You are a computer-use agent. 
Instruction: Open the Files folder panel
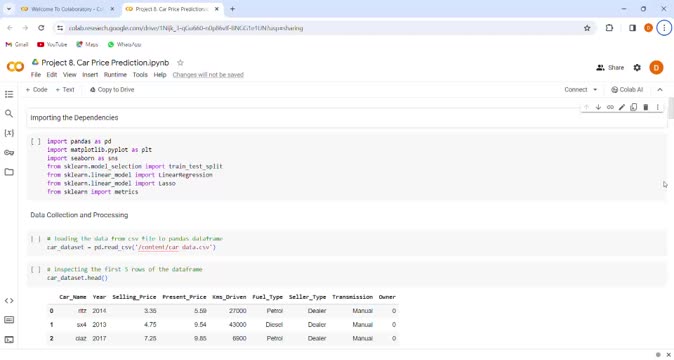pos(9,172)
